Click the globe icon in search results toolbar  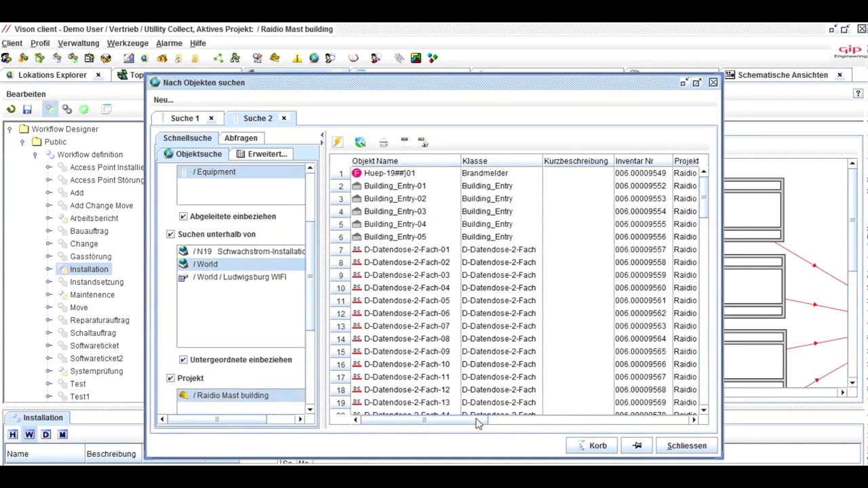tap(360, 142)
